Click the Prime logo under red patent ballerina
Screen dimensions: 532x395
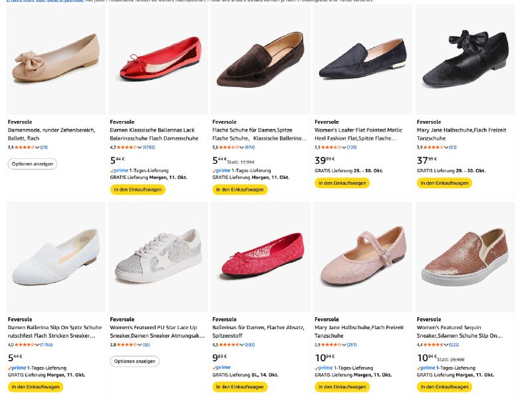coord(118,170)
